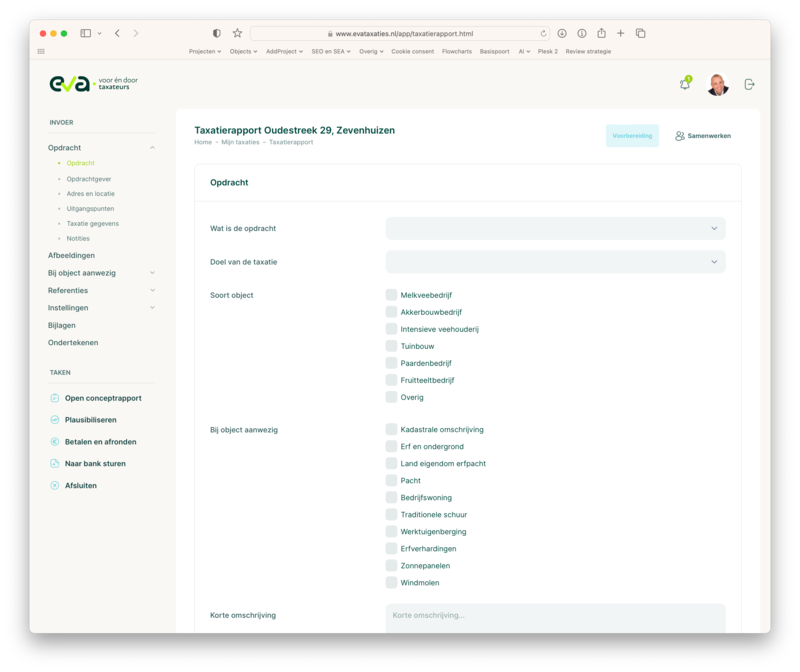Click the Mijn taxaties breadcrumb
The image size is (800, 672).
(240, 142)
